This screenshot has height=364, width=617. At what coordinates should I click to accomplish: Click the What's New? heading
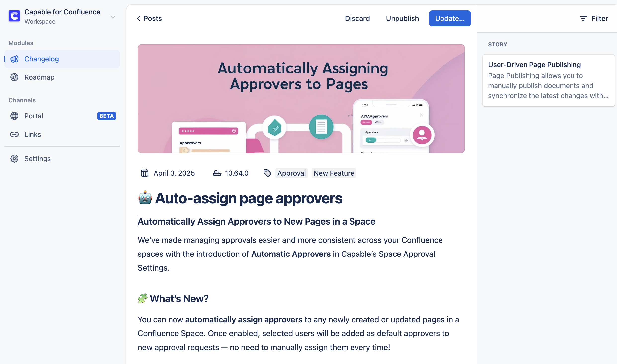[179, 299]
